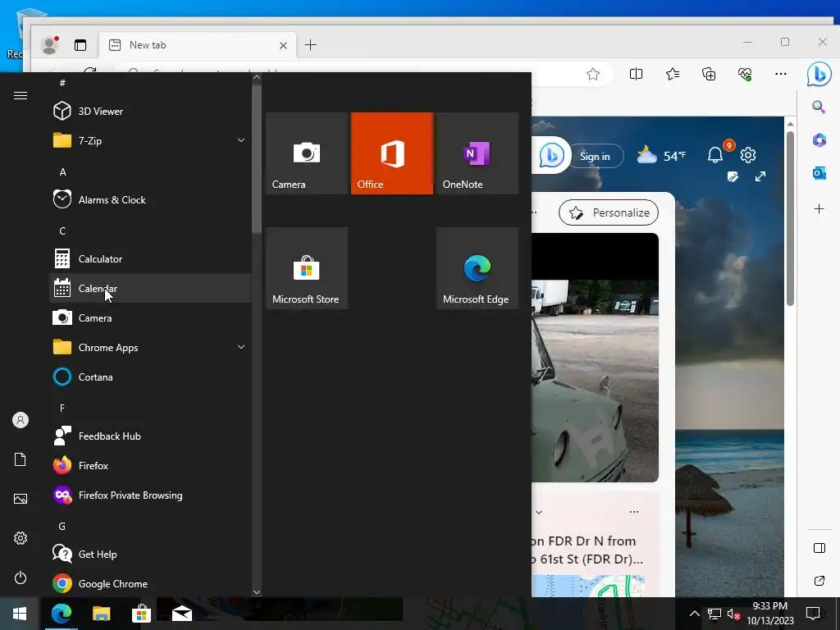Viewport: 840px width, 630px height.
Task: Add this page to favorites star
Action: tap(592, 74)
